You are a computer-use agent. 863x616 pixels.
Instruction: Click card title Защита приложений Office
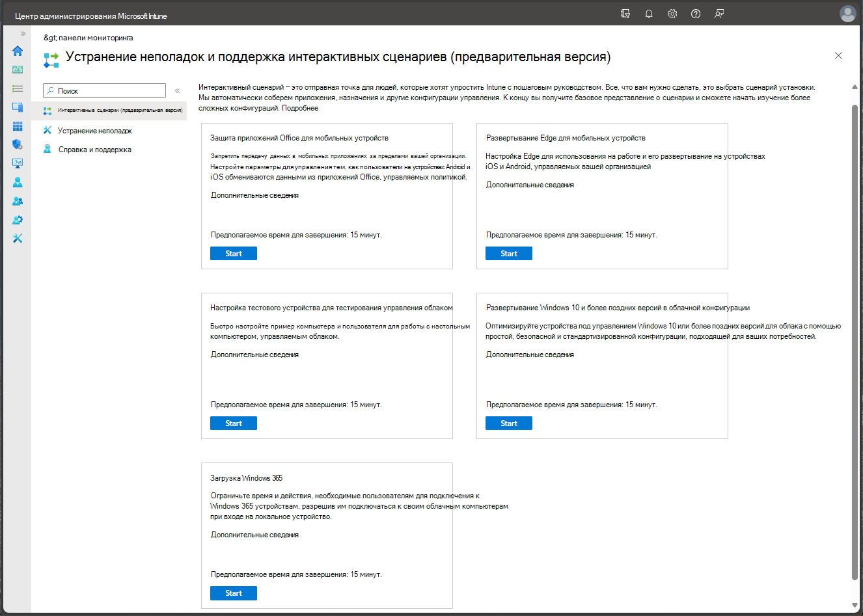point(299,138)
